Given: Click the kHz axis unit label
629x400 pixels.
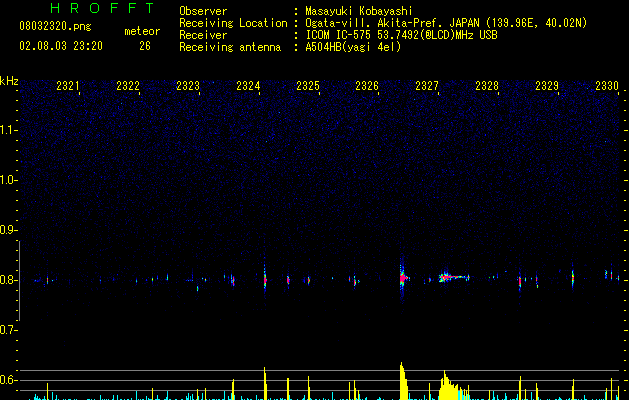Looking at the screenshot, I should 9,81.
